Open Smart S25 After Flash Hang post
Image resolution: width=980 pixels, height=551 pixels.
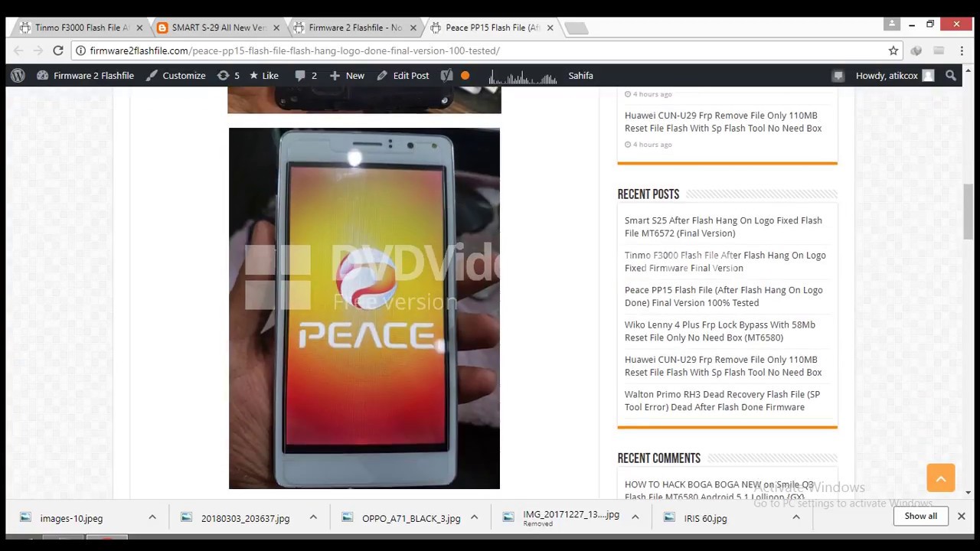tap(723, 227)
